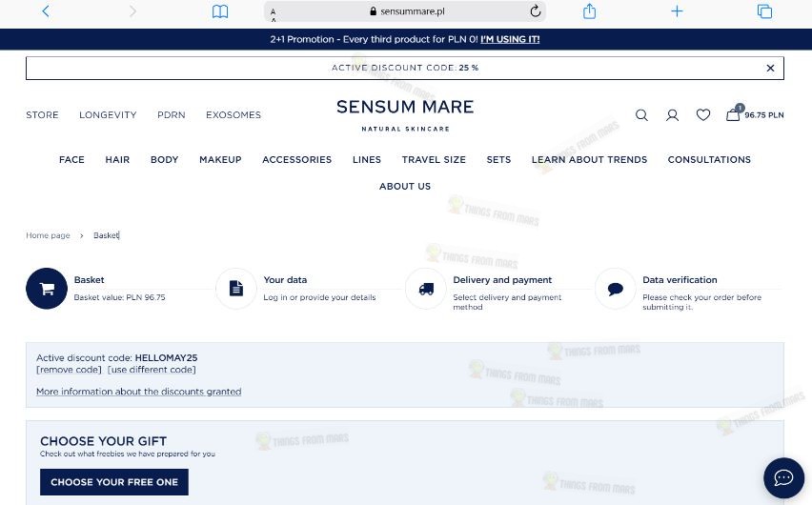Go to Home page breadcrumb
The height and width of the screenshot is (505, 812).
coord(48,235)
